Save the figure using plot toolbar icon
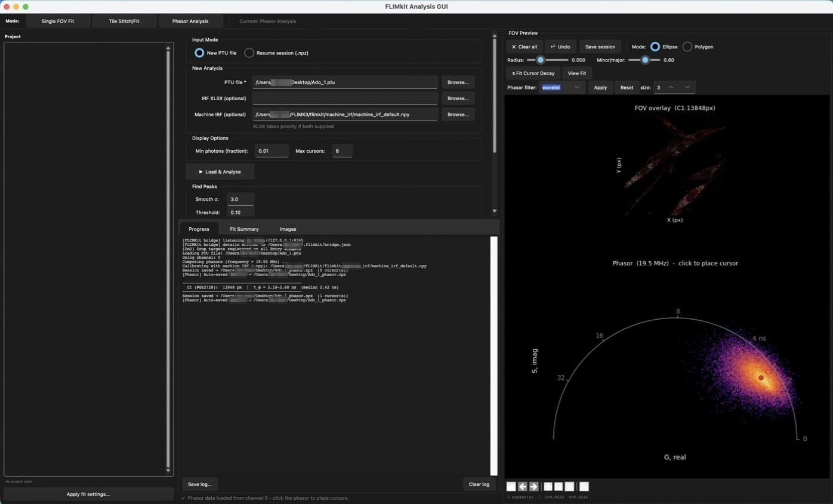 pos(584,487)
